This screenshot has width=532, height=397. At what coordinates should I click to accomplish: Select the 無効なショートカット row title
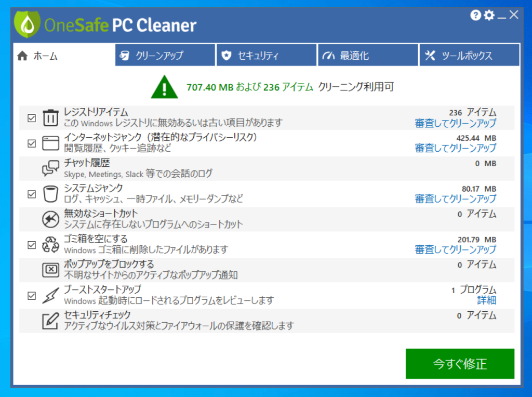101,214
